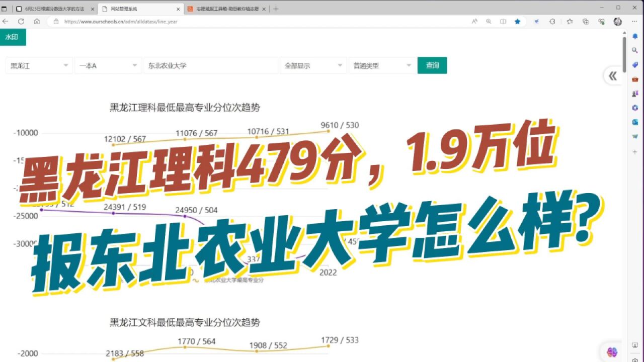Open the sidebar Search tool
The image size is (644, 362).
(635, 50)
